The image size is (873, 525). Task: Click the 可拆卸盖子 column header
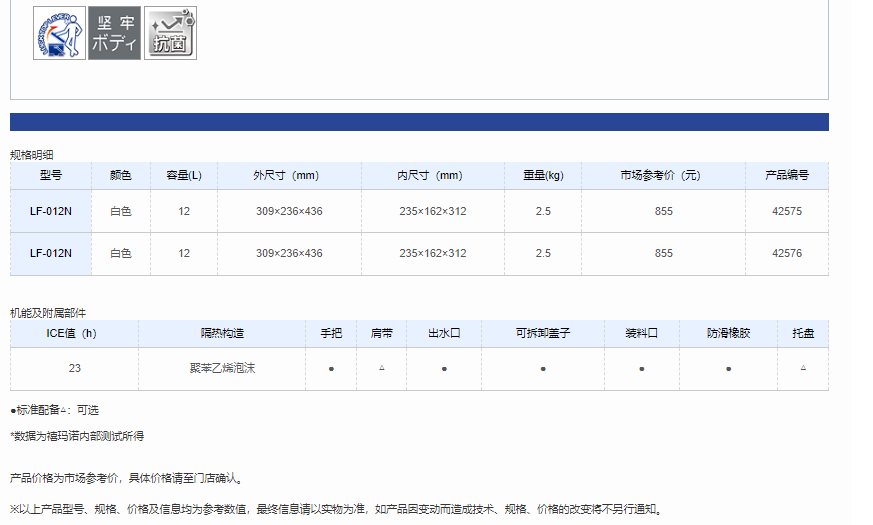click(543, 333)
